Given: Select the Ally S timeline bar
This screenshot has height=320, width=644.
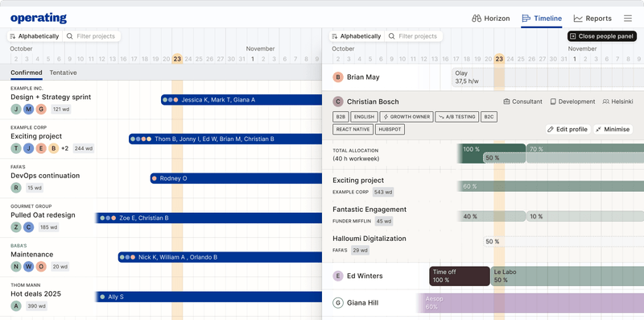Looking at the screenshot, I should click(x=208, y=297).
